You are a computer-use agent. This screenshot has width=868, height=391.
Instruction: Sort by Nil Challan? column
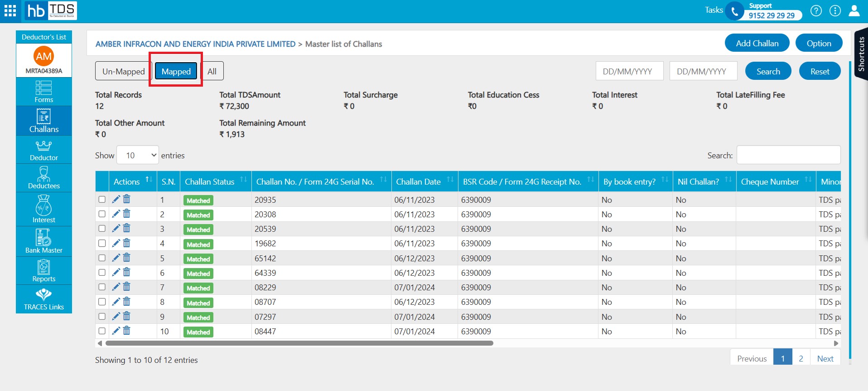tap(704, 181)
